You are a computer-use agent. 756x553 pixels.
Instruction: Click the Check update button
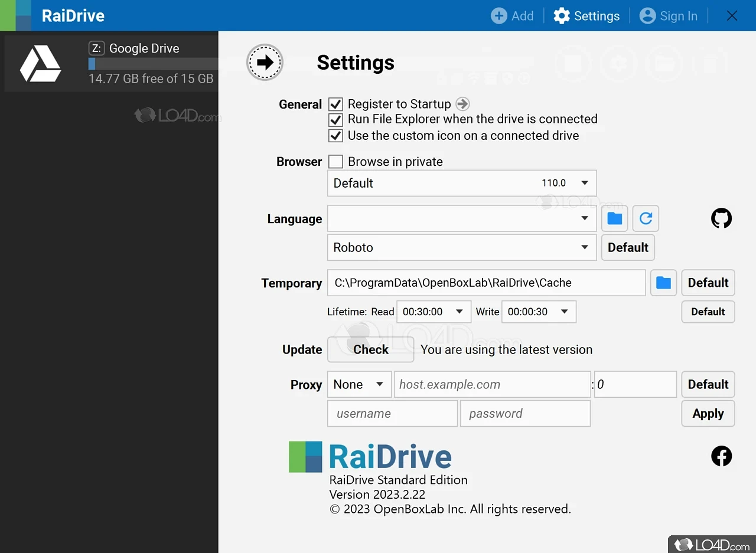pos(371,349)
